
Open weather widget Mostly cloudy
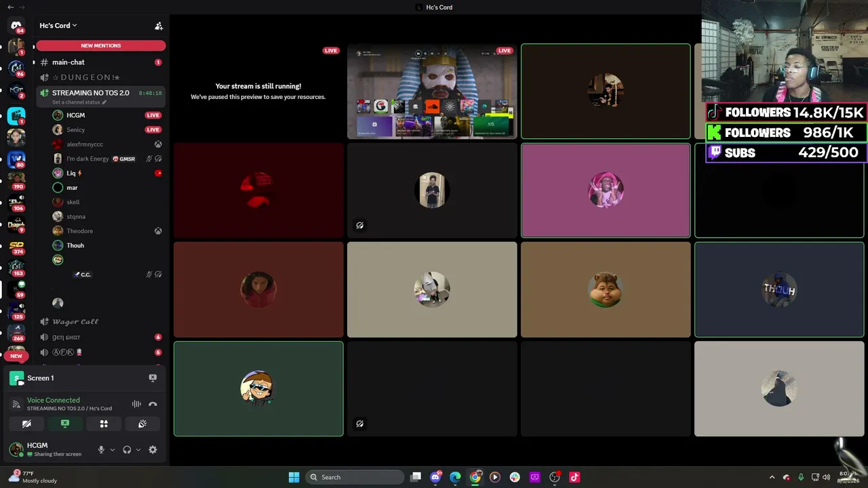click(34, 477)
